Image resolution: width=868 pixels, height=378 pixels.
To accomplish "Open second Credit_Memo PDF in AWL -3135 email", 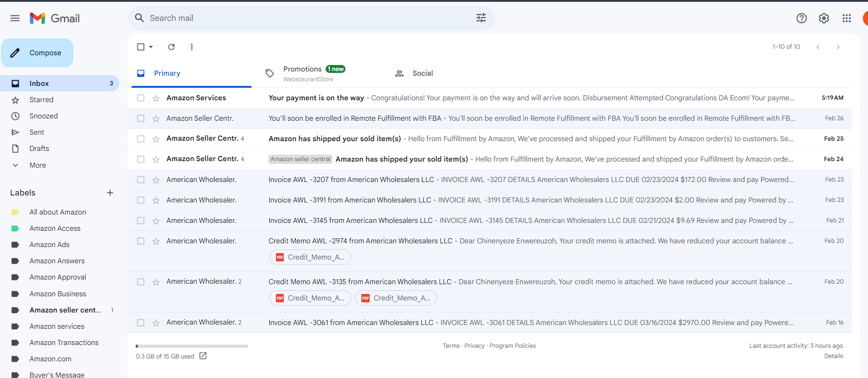I will coord(396,298).
